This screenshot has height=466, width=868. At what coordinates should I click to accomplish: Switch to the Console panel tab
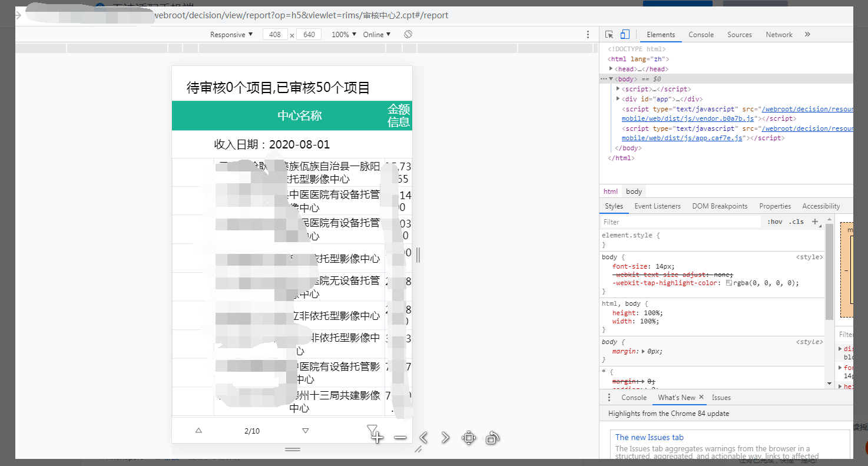(x=701, y=35)
